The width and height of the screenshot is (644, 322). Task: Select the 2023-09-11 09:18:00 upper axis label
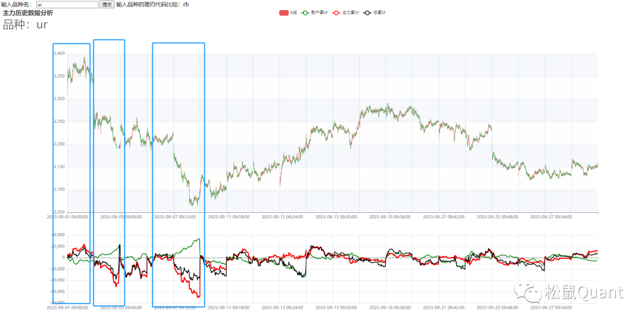click(x=228, y=217)
